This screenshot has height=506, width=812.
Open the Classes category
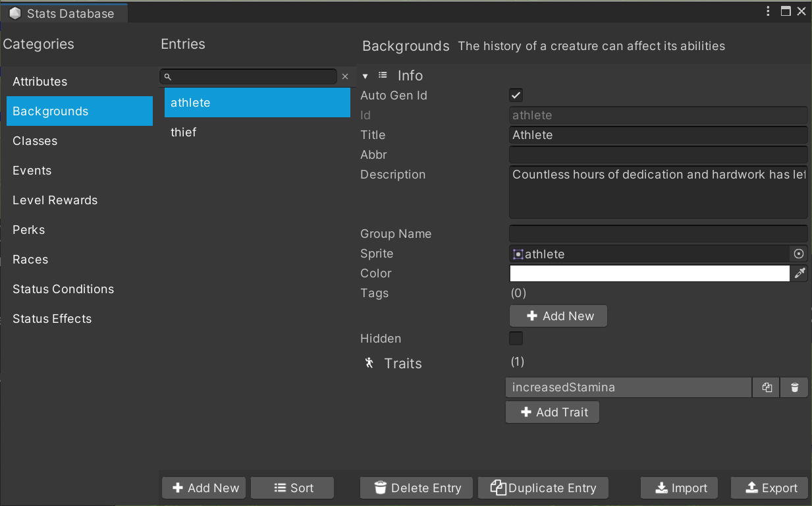[35, 141]
